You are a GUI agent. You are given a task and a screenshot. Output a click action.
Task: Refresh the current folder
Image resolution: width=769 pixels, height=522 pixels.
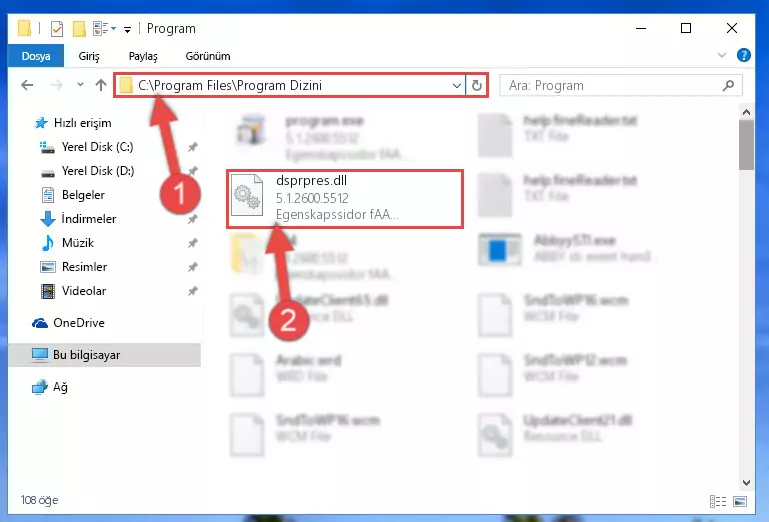click(x=476, y=85)
